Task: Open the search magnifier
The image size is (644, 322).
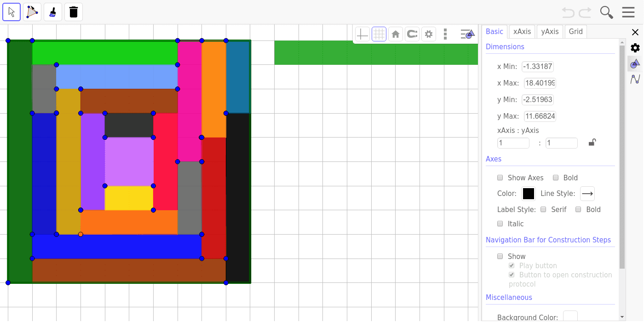Action: pyautogui.click(x=607, y=12)
